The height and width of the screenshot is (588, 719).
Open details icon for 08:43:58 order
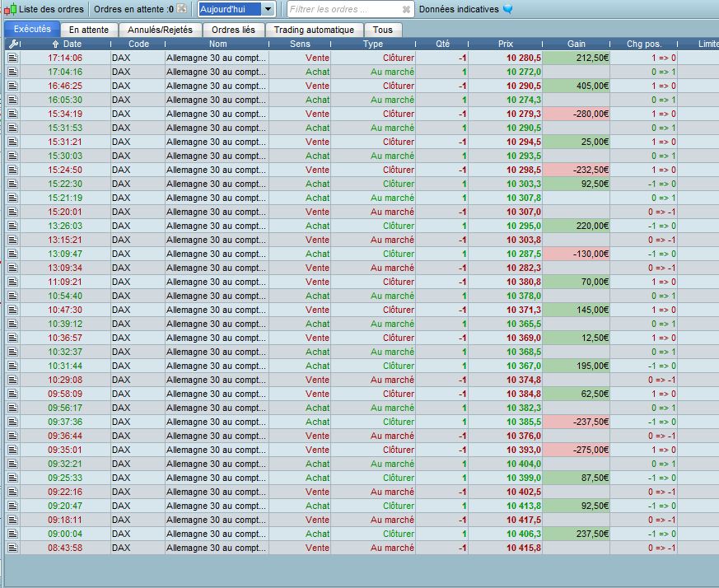(12, 548)
